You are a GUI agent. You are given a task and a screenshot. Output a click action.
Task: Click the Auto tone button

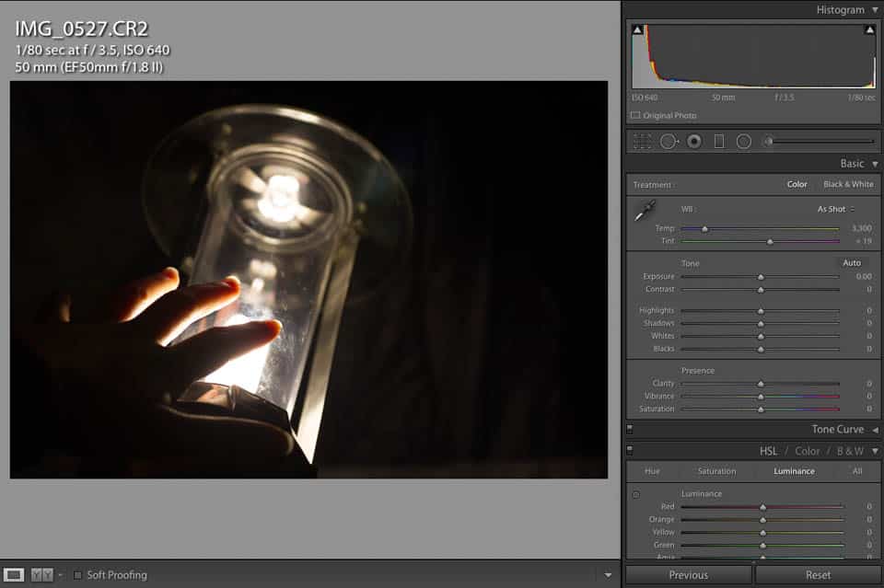pyautogui.click(x=851, y=263)
